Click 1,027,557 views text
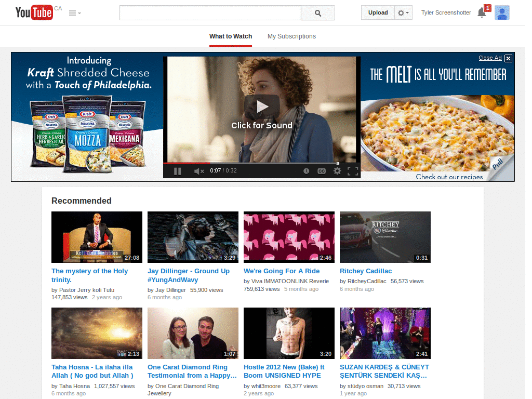Screen dimensions: 532x399 pyautogui.click(x=114, y=386)
